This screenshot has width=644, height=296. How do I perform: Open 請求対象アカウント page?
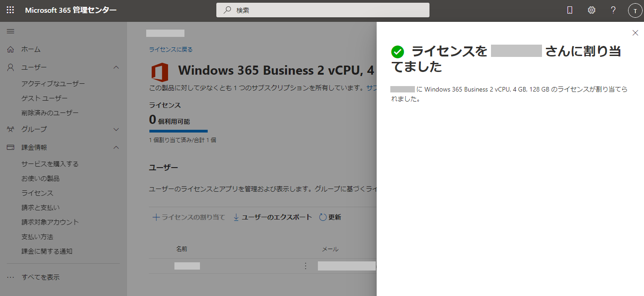50,222
